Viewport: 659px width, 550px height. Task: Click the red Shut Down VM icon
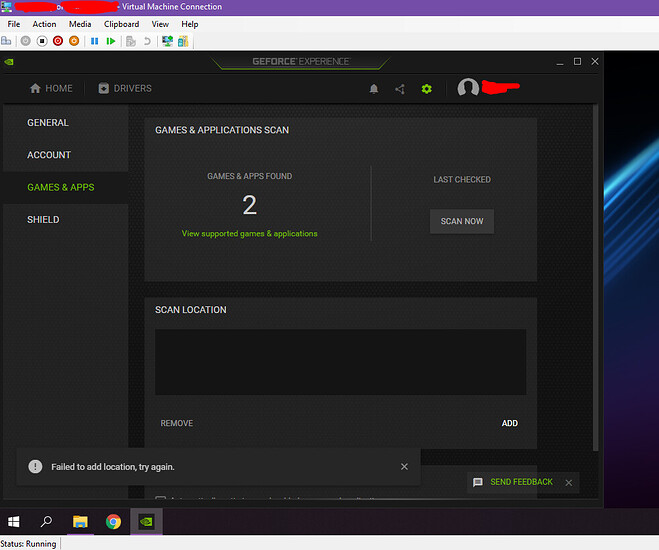click(58, 41)
